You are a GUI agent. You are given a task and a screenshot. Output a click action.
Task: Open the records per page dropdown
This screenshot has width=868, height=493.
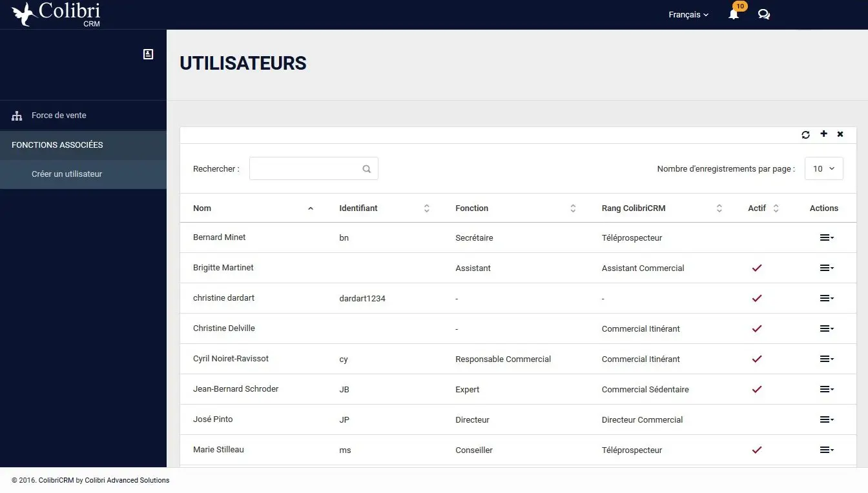[x=823, y=168]
